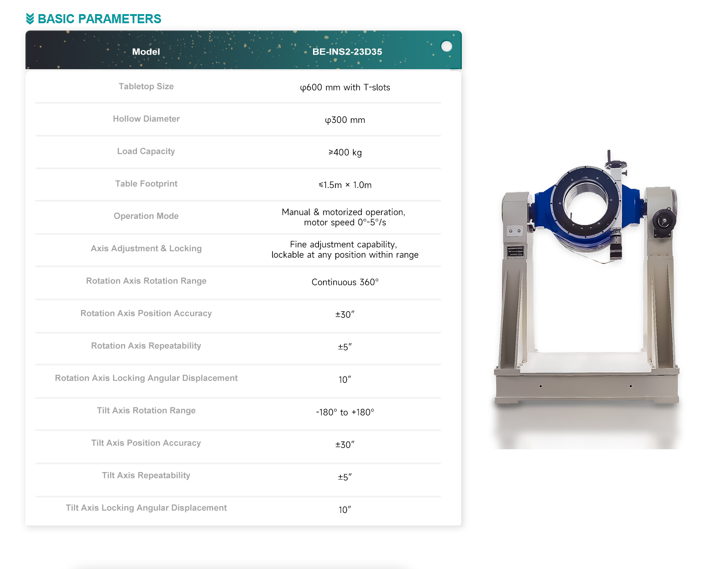
Task: Click Rotation Axis Locking Angular Displacement label
Action: coord(146,378)
